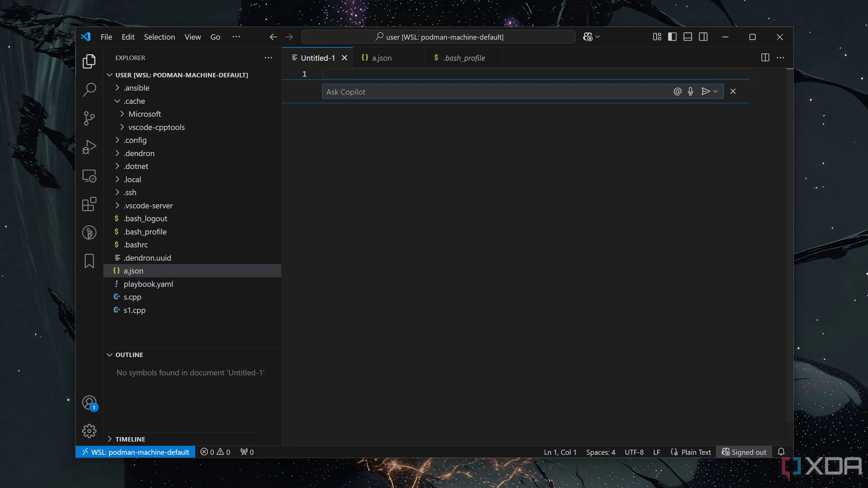Open the File menu
The width and height of the screenshot is (868, 488).
(x=106, y=37)
